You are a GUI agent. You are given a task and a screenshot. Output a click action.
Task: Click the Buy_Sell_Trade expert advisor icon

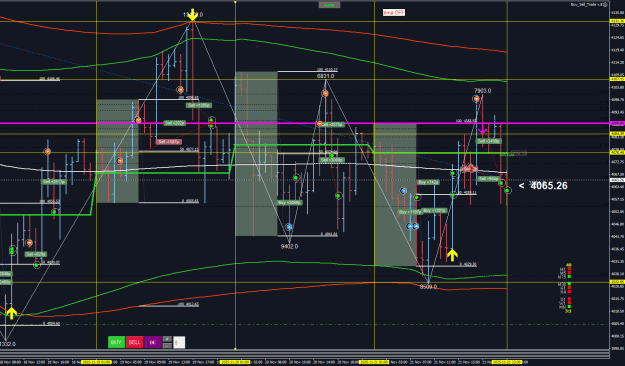click(x=605, y=4)
